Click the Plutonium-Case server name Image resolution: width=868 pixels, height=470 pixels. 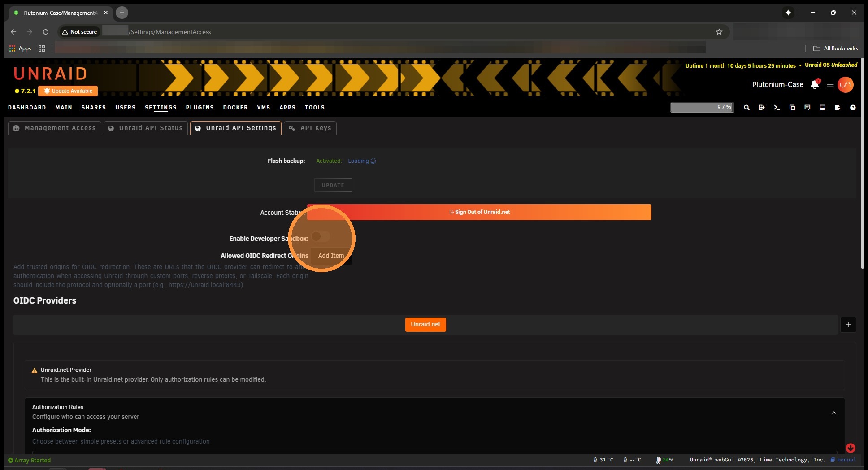pos(777,84)
